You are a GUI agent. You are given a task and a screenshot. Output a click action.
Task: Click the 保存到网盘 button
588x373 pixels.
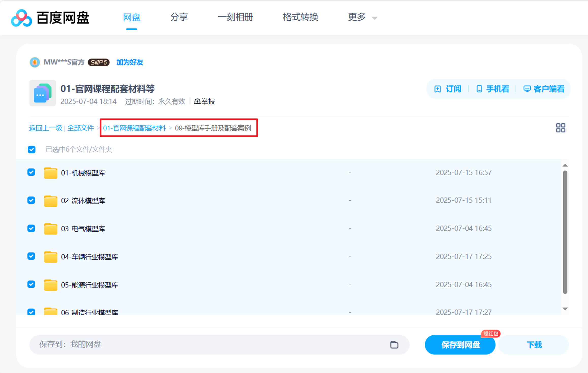click(x=460, y=345)
